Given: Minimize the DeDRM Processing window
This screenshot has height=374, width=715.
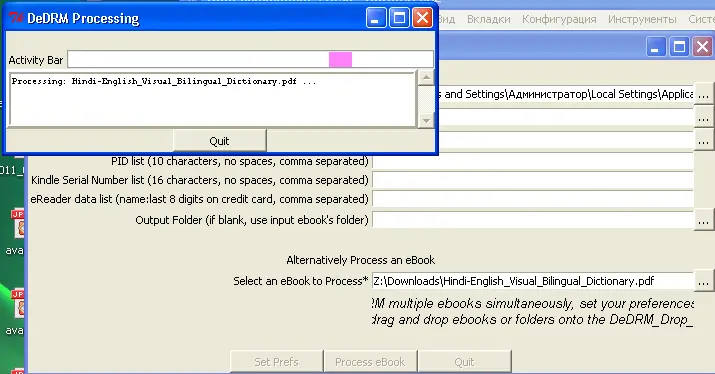Looking at the screenshot, I should pyautogui.click(x=376, y=18).
